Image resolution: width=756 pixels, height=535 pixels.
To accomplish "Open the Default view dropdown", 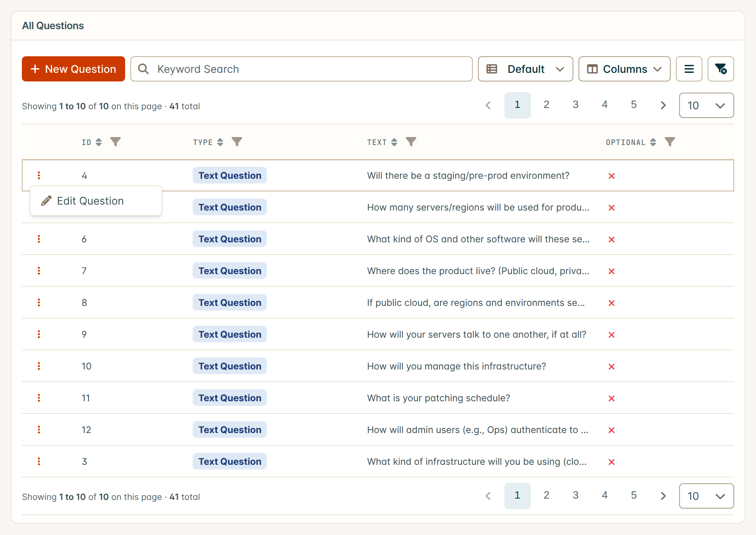I will click(525, 69).
